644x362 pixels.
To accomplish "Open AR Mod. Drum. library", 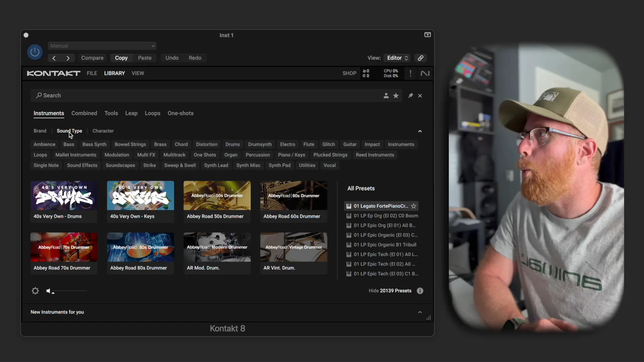I will coord(217,253).
